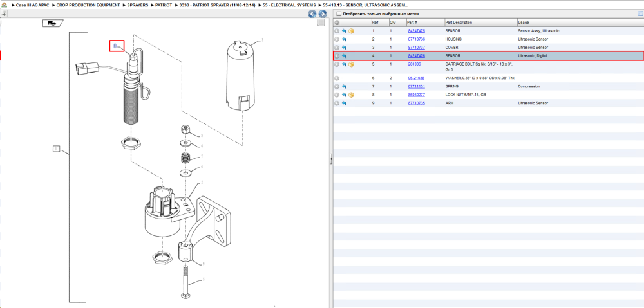Image resolution: width=644 pixels, height=308 pixels.
Task: Click blue arrows icon for part 84247475
Action: tap(344, 31)
